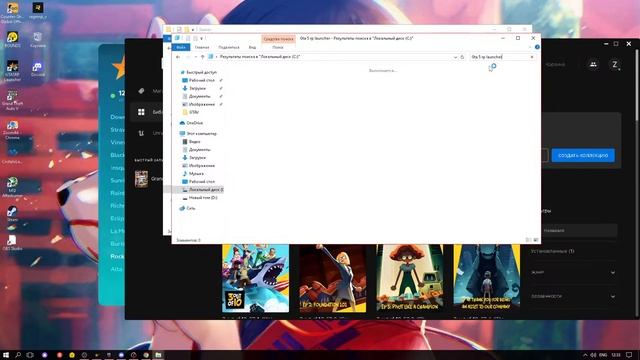Open the yellow folder under Quick access
640x360 pixels.
tap(191, 112)
